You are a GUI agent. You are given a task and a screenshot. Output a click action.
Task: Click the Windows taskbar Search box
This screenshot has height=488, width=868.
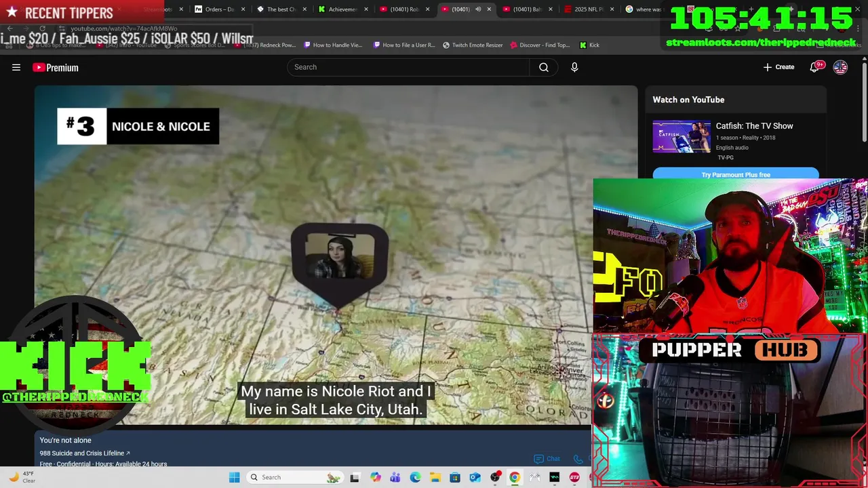[294, 477]
